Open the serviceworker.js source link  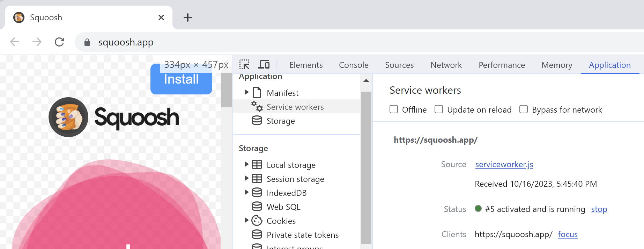click(x=504, y=164)
